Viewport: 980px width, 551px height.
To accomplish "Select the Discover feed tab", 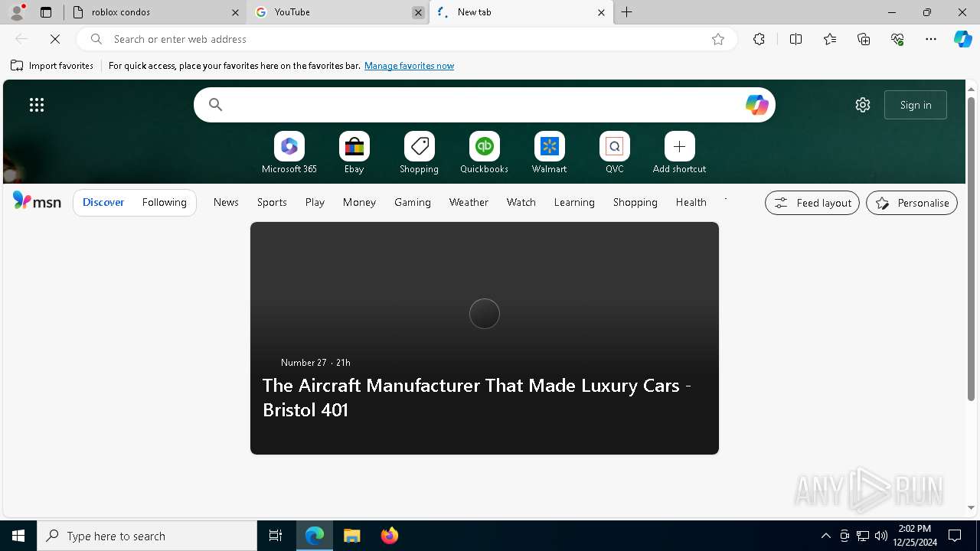I will [103, 202].
